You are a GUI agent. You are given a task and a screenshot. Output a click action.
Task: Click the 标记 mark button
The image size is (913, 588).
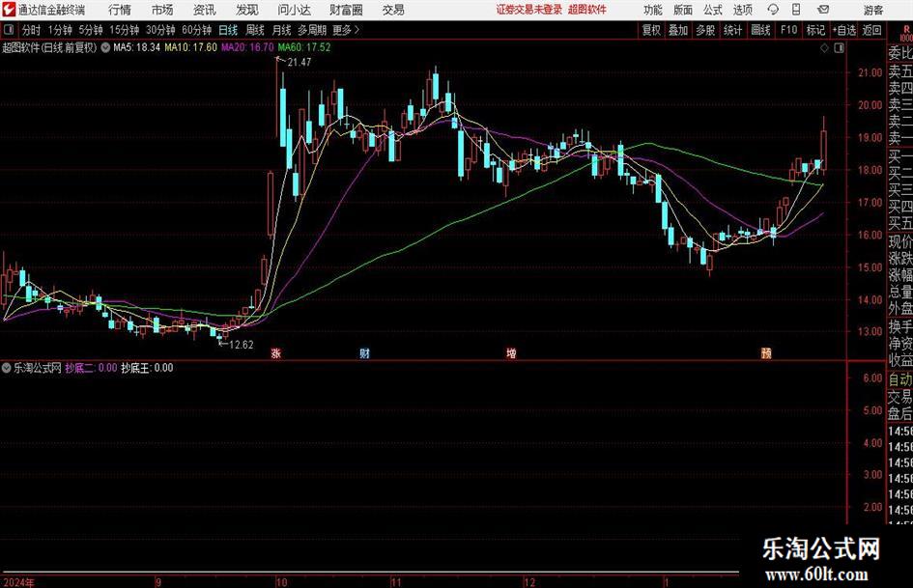[x=815, y=30]
